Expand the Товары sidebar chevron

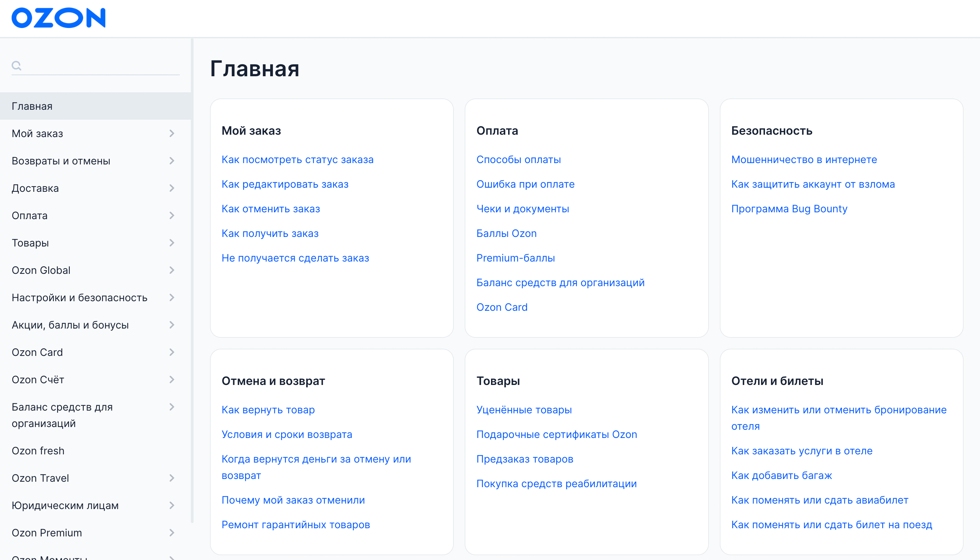pos(172,243)
